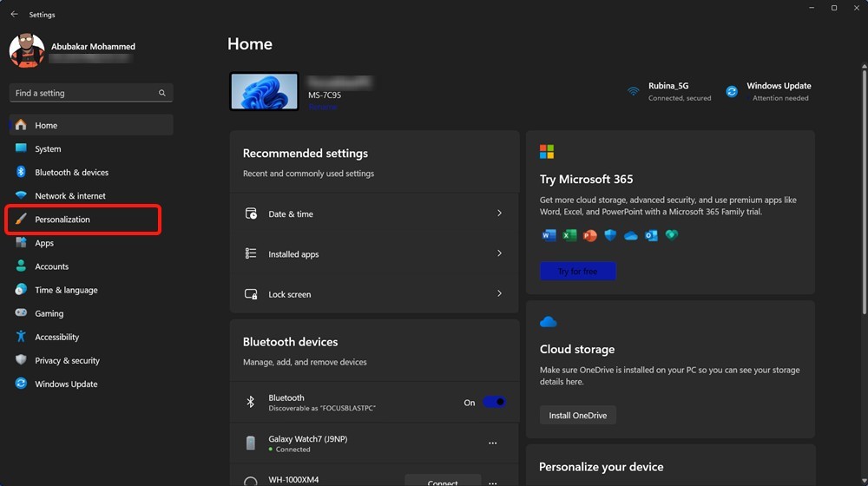Click the Gaming controller icon in sidebar
868x486 pixels.
(21, 312)
